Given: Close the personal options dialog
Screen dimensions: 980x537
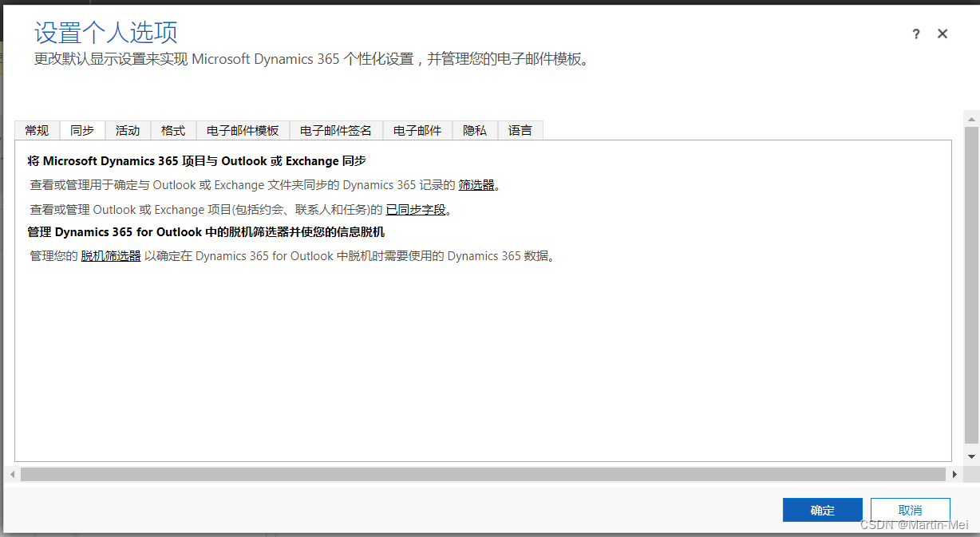Looking at the screenshot, I should pos(942,34).
